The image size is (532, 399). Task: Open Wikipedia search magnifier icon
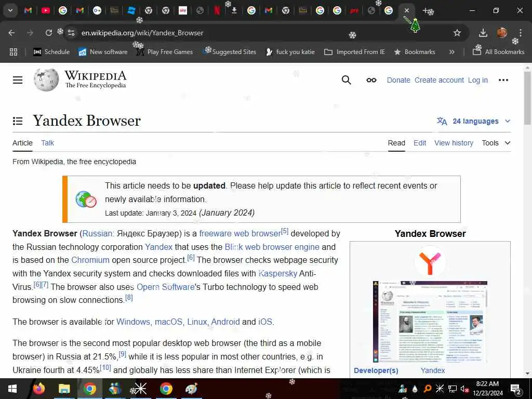346,80
